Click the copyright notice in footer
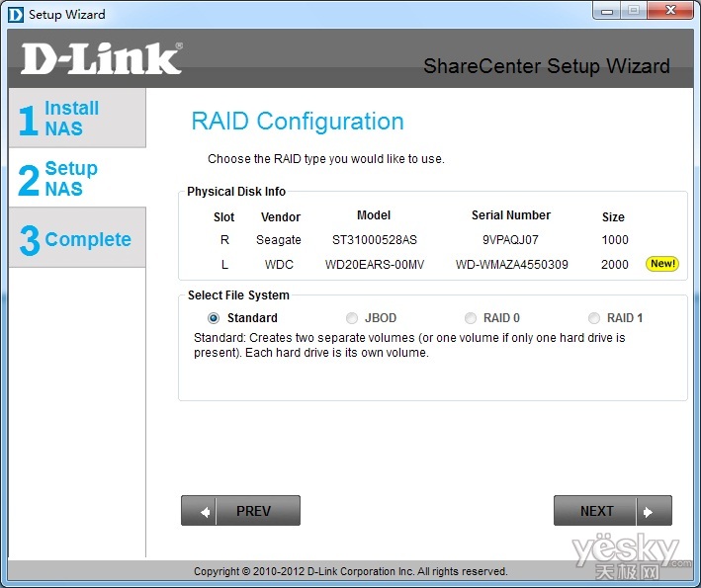This screenshot has height=588, width=701. point(351,571)
